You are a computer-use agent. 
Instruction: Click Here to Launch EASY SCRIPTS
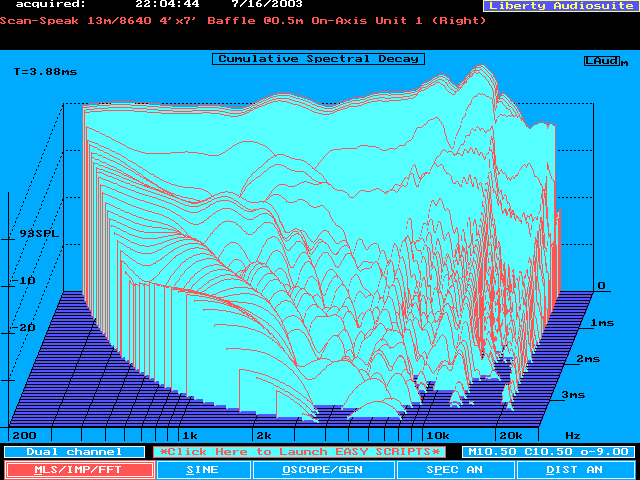[x=295, y=452]
